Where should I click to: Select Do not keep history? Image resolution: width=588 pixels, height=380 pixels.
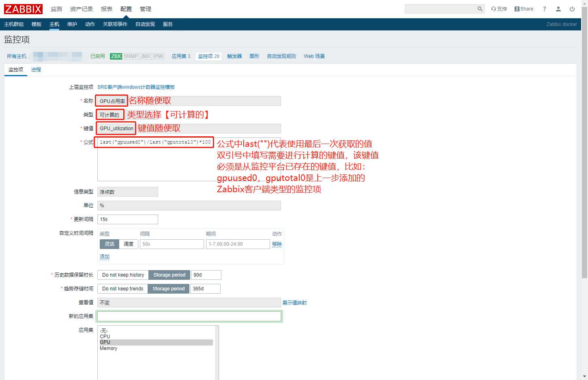123,275
